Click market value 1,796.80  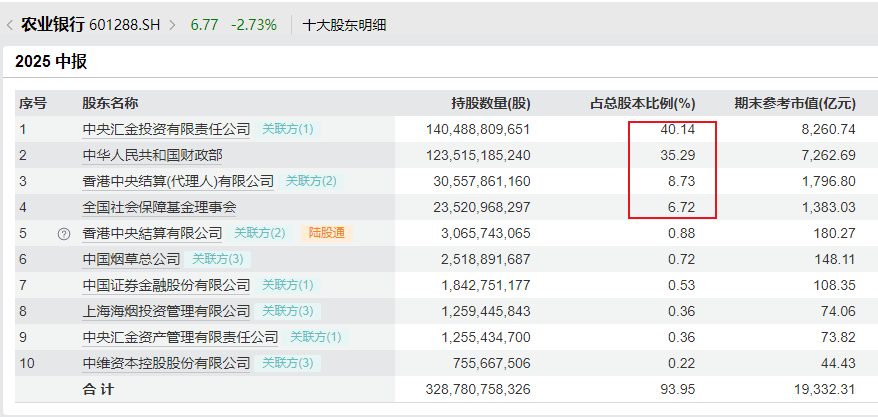pos(828,181)
